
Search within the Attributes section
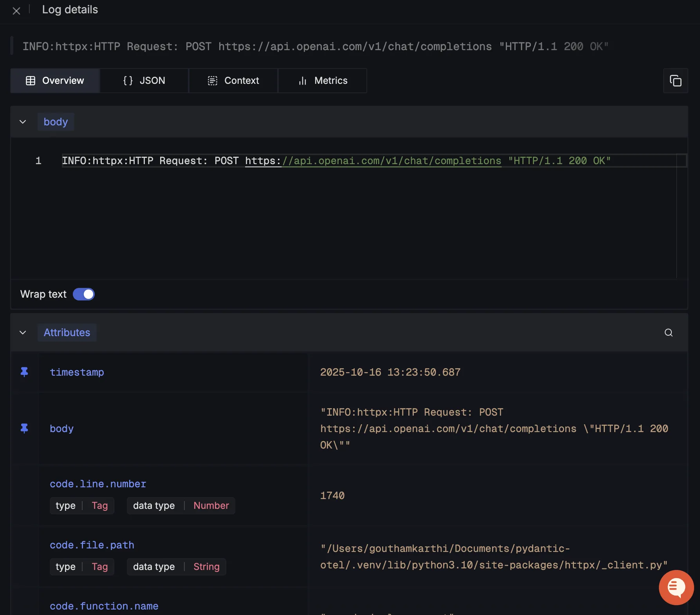(668, 333)
